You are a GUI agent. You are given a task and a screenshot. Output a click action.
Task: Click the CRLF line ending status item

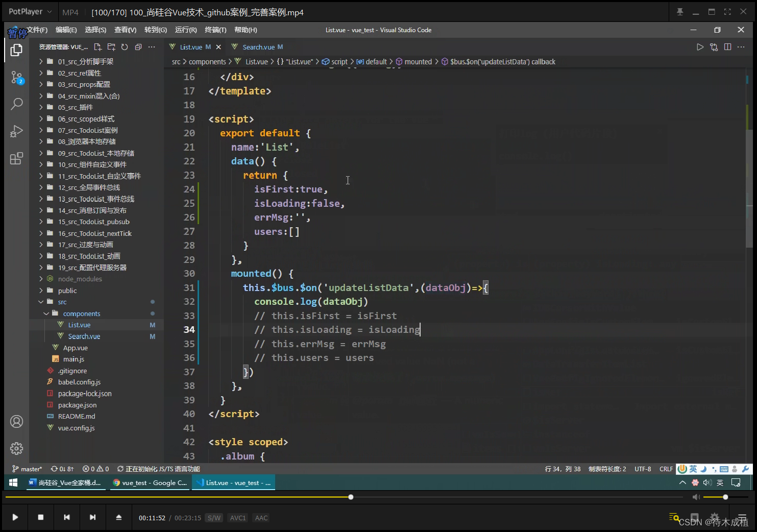point(666,469)
